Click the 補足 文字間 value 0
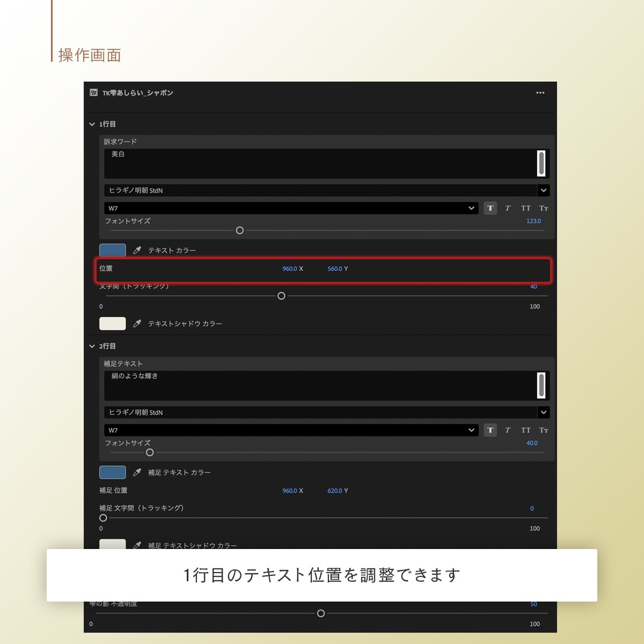The width and height of the screenshot is (644, 644). (x=532, y=508)
